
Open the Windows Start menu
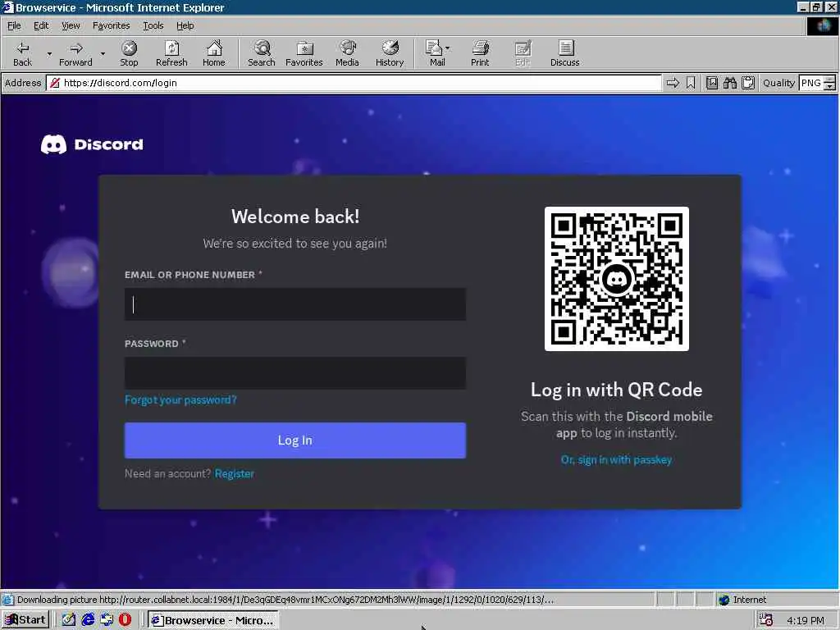25,620
